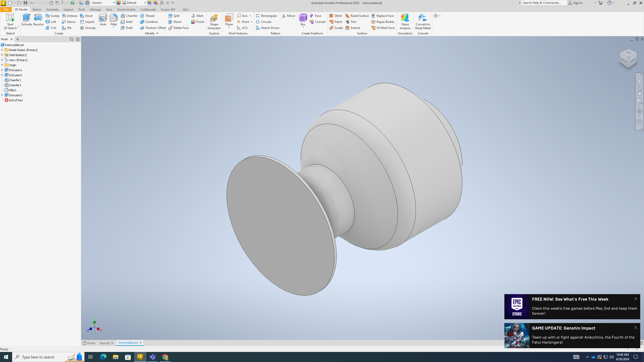The width and height of the screenshot is (644, 362).
Task: Click the Windows Start button
Action: 6,357
